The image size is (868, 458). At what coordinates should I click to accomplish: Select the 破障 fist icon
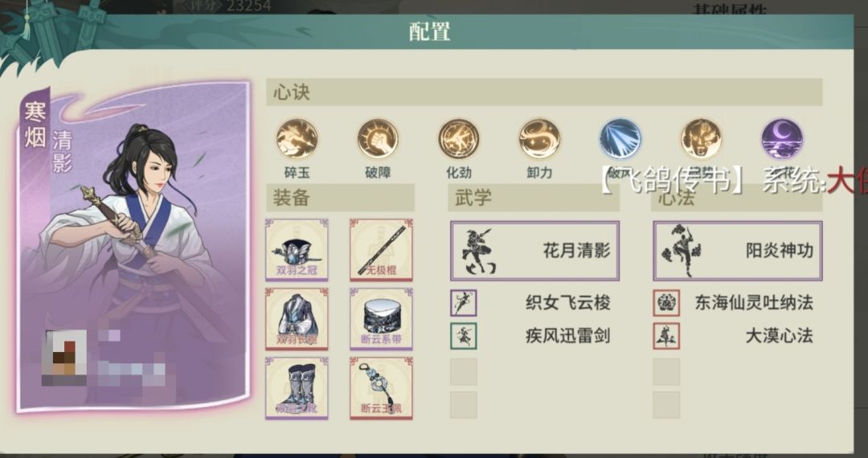pyautogui.click(x=378, y=139)
